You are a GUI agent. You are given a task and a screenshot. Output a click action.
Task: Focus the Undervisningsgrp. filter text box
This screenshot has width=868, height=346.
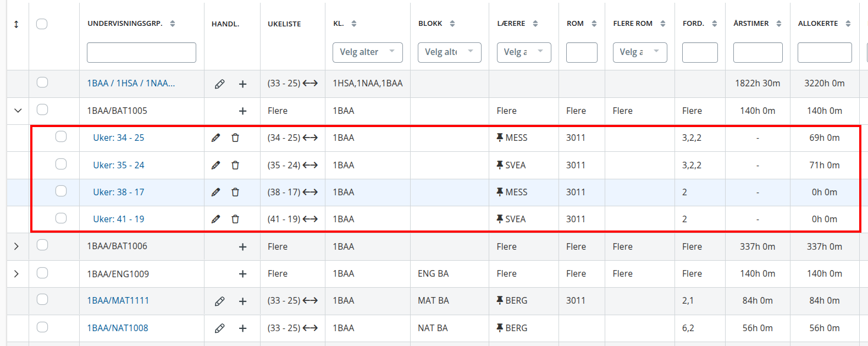(x=141, y=52)
